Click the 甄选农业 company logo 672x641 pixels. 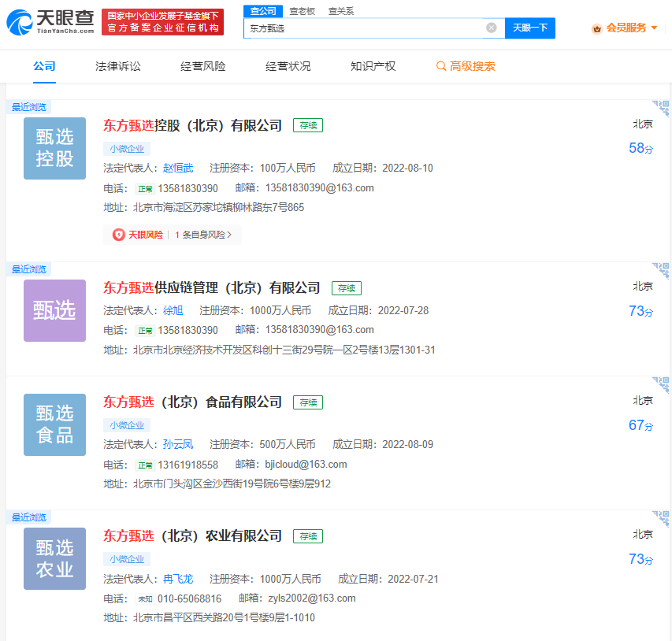54,558
